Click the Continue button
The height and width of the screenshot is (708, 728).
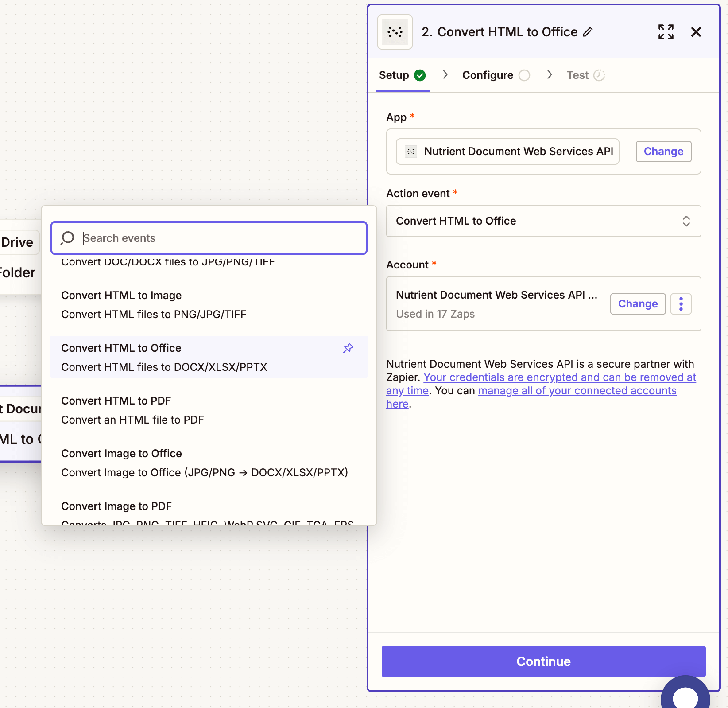(x=543, y=661)
